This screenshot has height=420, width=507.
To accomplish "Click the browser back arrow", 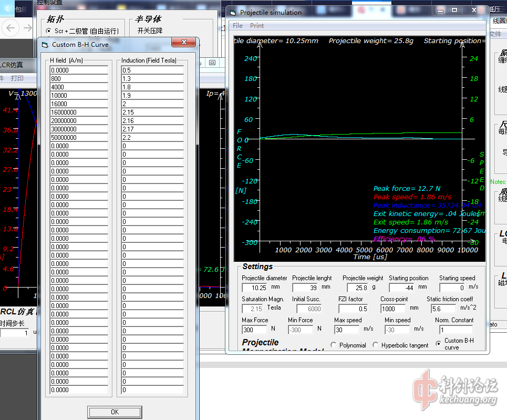I will click(12, 28).
